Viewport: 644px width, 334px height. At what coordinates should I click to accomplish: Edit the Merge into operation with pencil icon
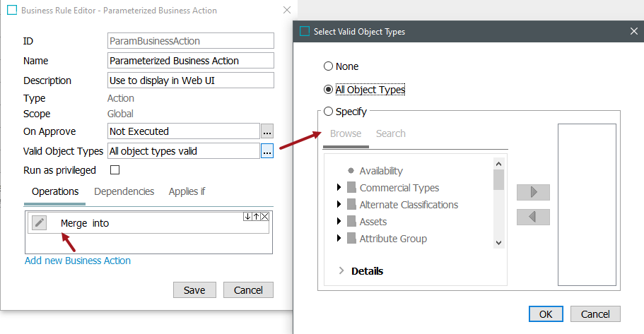[40, 223]
